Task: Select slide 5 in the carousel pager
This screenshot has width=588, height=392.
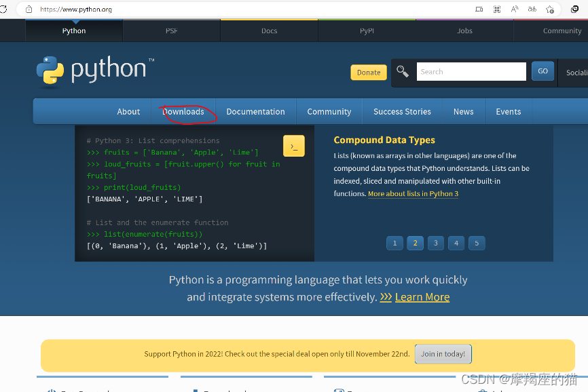Action: pos(476,243)
